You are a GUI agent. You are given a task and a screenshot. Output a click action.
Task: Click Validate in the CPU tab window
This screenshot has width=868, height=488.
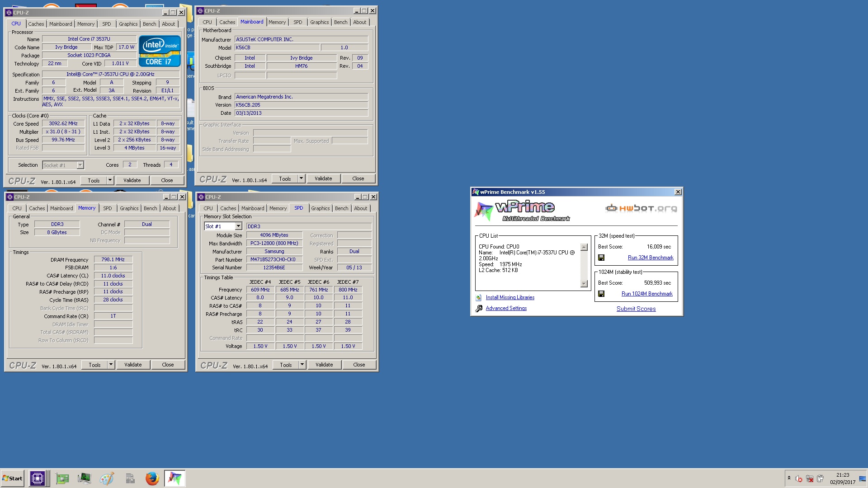(x=132, y=180)
